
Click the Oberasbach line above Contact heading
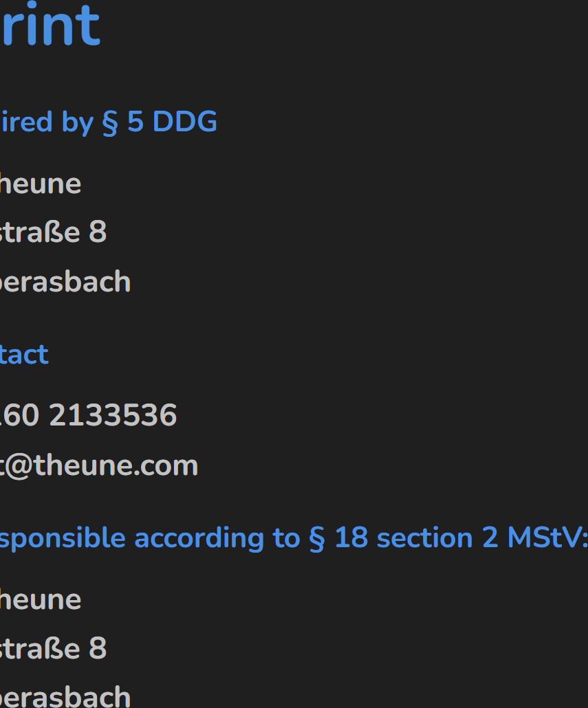(65, 282)
